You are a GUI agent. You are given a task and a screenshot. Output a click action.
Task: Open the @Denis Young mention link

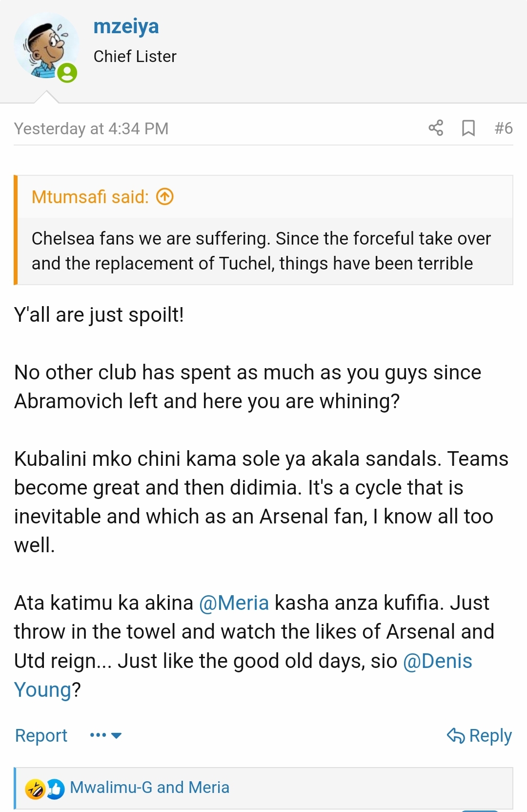[437, 661]
